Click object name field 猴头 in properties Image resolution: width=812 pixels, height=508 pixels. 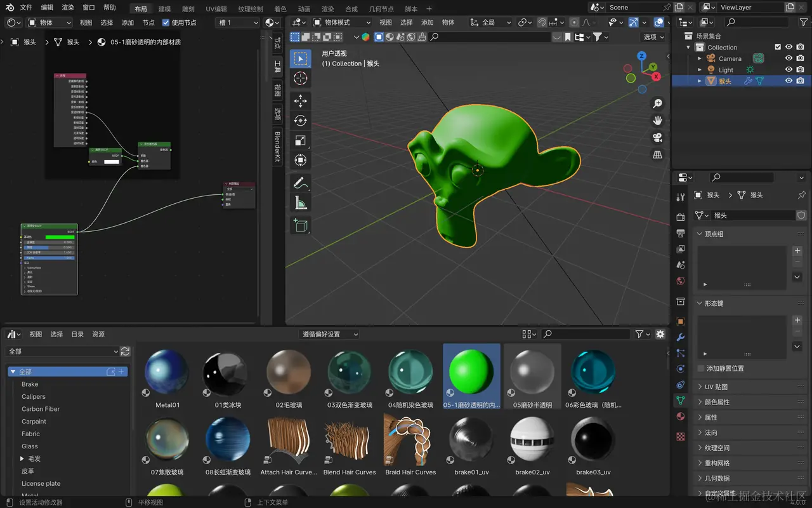752,215
